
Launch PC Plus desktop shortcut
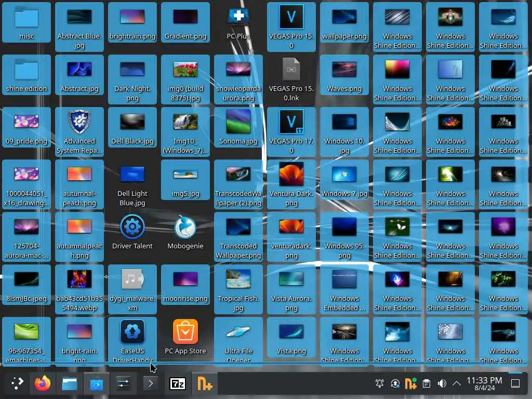click(238, 22)
